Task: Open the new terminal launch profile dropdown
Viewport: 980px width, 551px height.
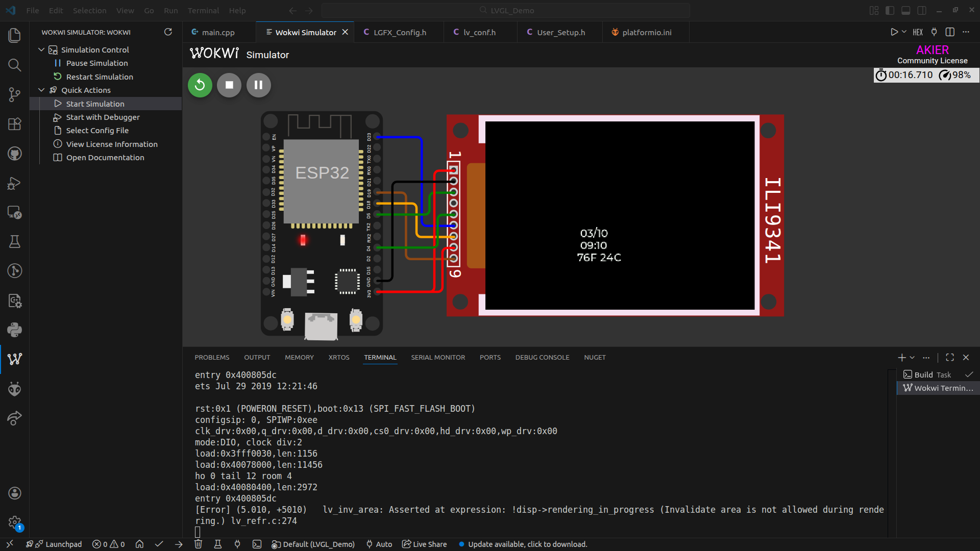Action: (x=913, y=358)
